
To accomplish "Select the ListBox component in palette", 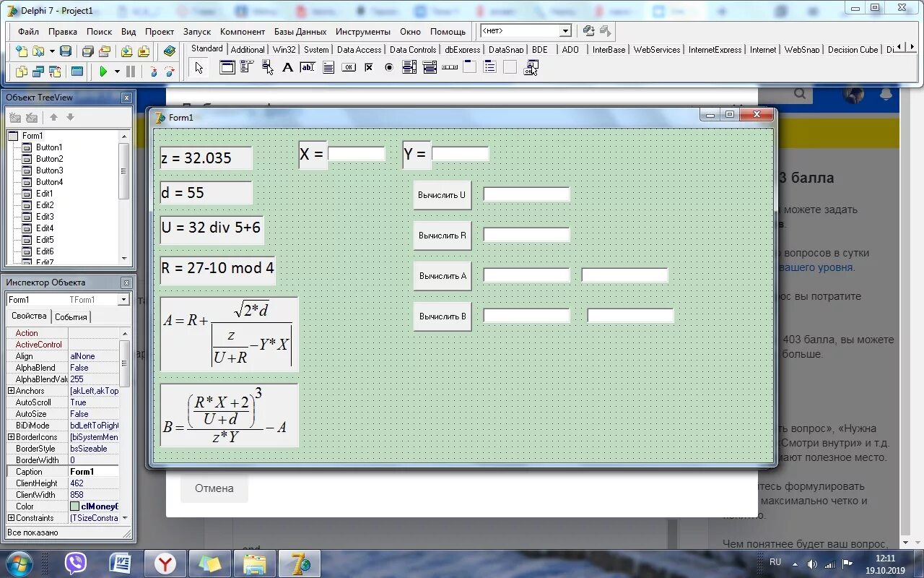I will click(409, 67).
